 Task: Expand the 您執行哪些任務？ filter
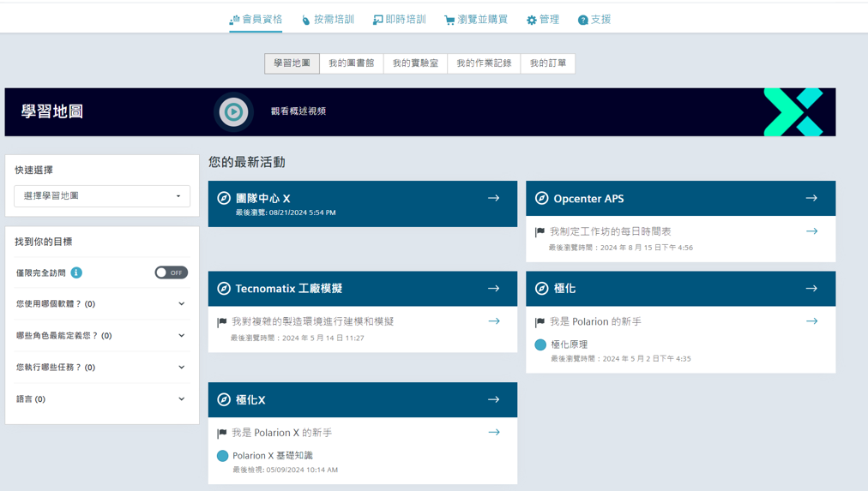point(102,367)
